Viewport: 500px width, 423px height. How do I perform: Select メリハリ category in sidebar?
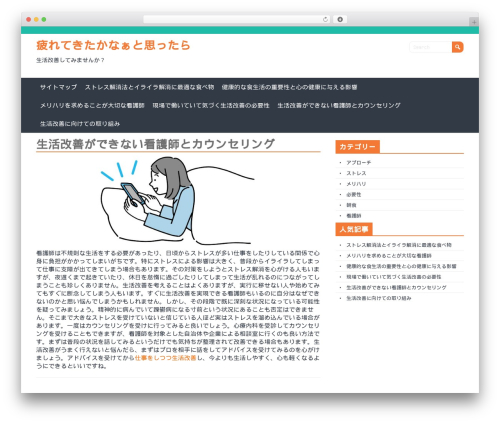356,184
